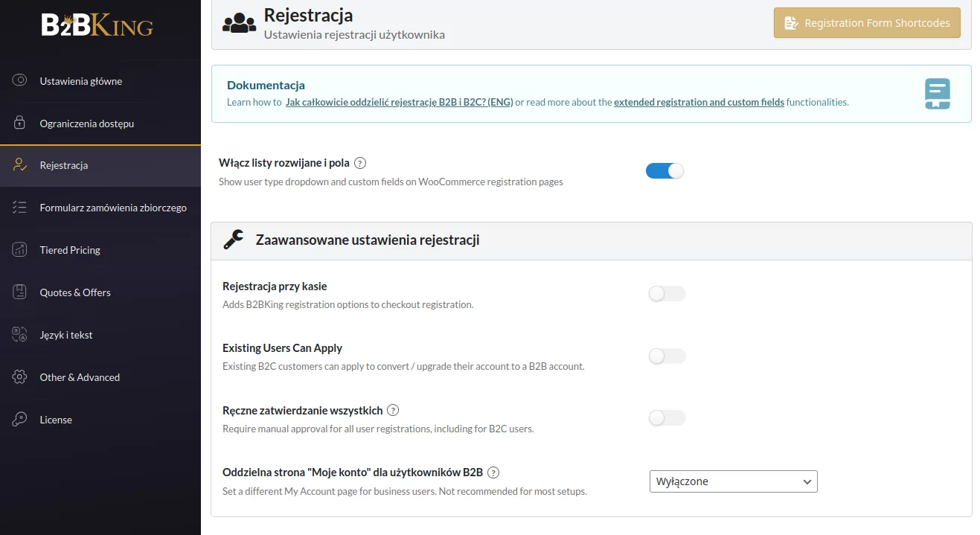
Task: Click the B2BKing logo
Action: pos(97,25)
